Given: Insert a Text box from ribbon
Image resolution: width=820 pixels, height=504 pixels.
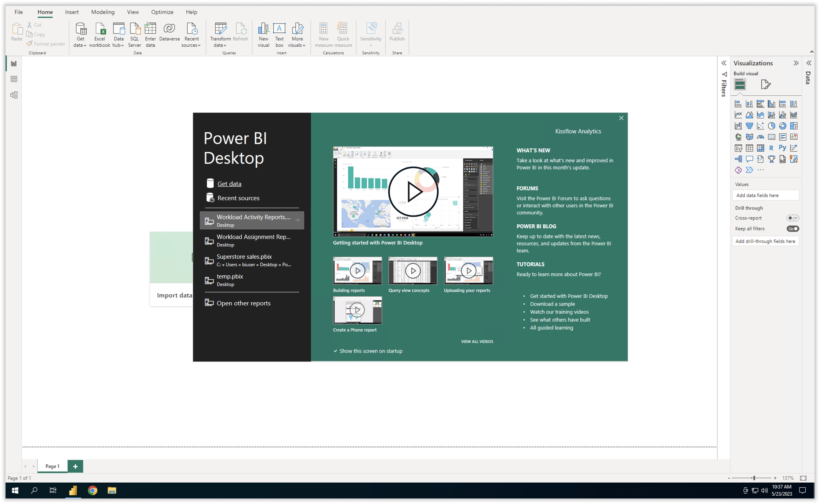Looking at the screenshot, I should 279,35.
